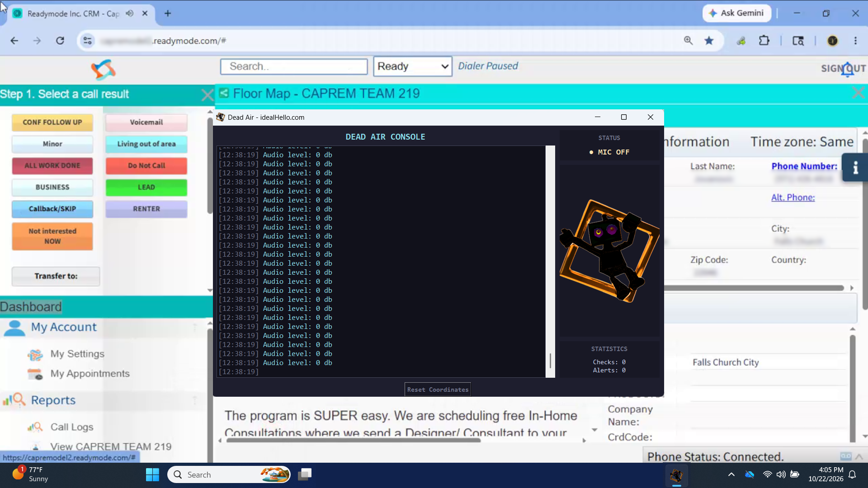The height and width of the screenshot is (488, 868).
Task: Click the My Settings icon
Action: (35, 355)
